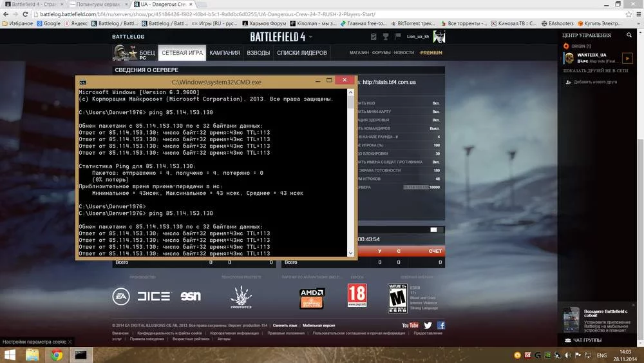Click the PEGI 18 rating badge

357,295
